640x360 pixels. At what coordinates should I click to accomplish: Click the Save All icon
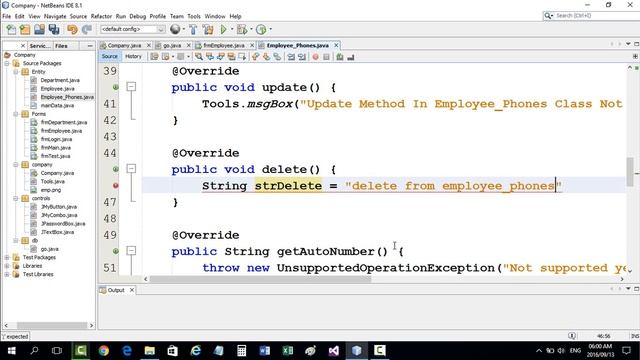(x=54, y=29)
